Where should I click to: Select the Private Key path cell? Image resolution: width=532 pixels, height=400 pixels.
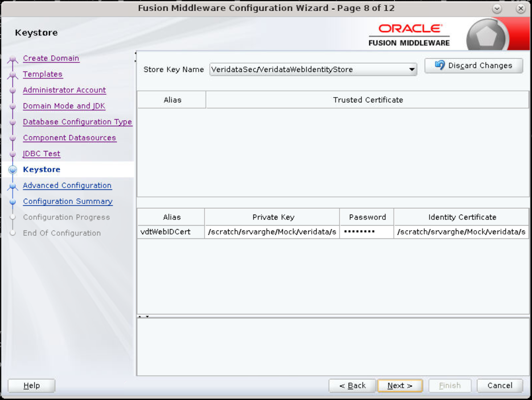point(272,232)
